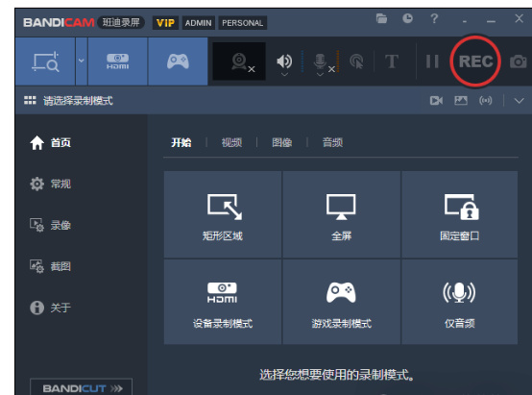Click the small tray dash button
532x395 pixels.
465,21
